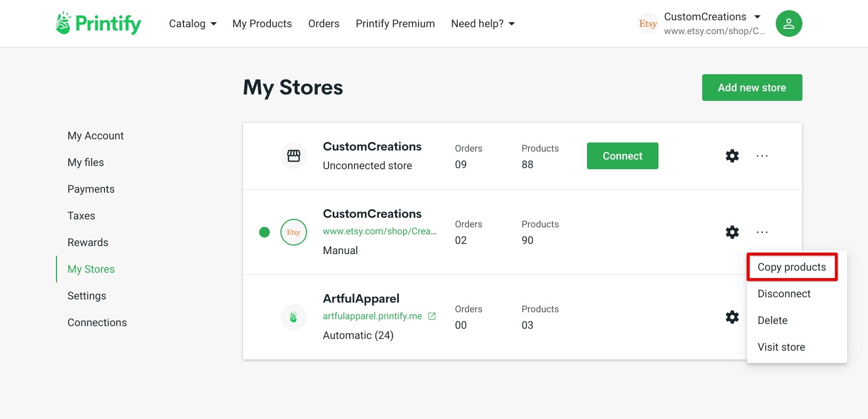Click the Products count 90

pyautogui.click(x=527, y=240)
